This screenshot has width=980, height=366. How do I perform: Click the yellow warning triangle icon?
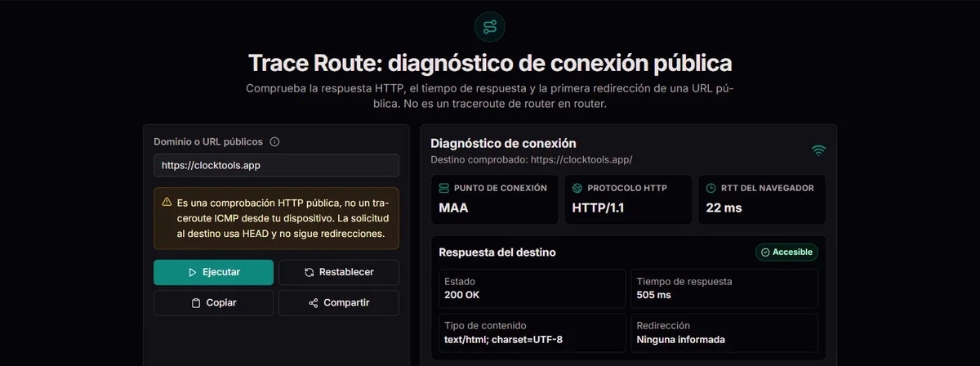pyautogui.click(x=167, y=201)
